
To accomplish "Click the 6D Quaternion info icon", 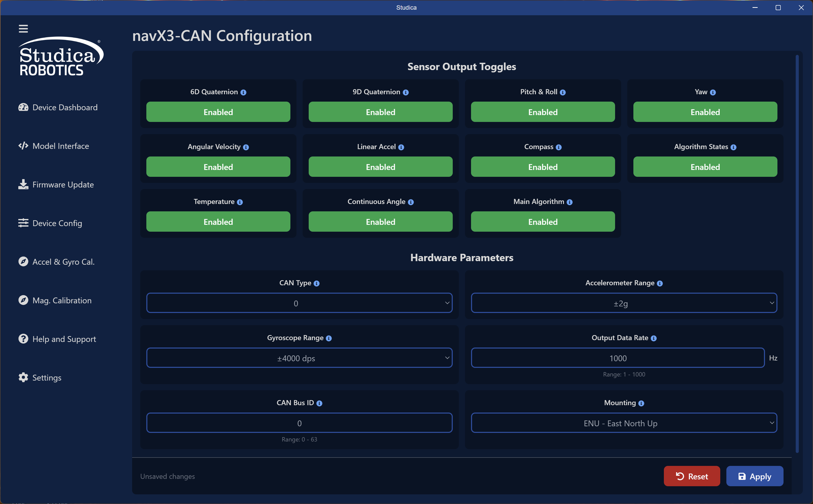I will click(243, 92).
